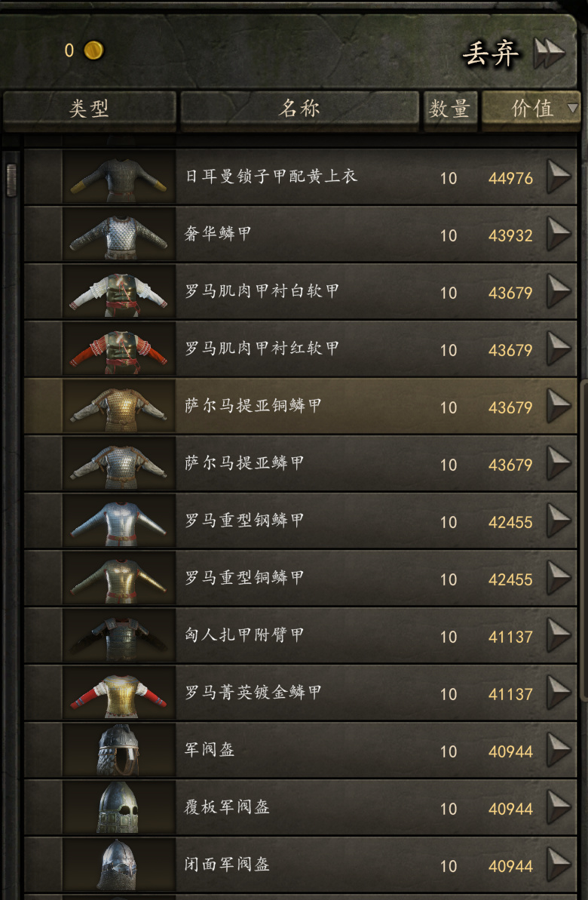The image size is (588, 900).
Task: Transfer 闭面军阀盔 with arrow icon
Action: (x=558, y=865)
